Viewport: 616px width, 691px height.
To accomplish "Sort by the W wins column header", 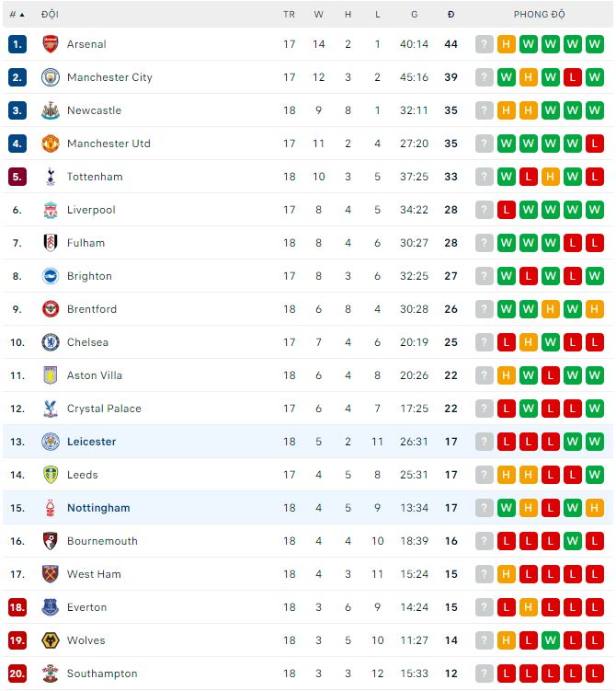I will (319, 15).
